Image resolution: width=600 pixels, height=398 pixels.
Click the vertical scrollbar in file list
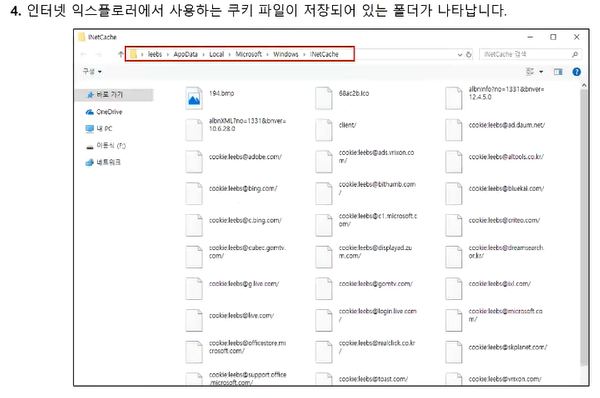584,228
